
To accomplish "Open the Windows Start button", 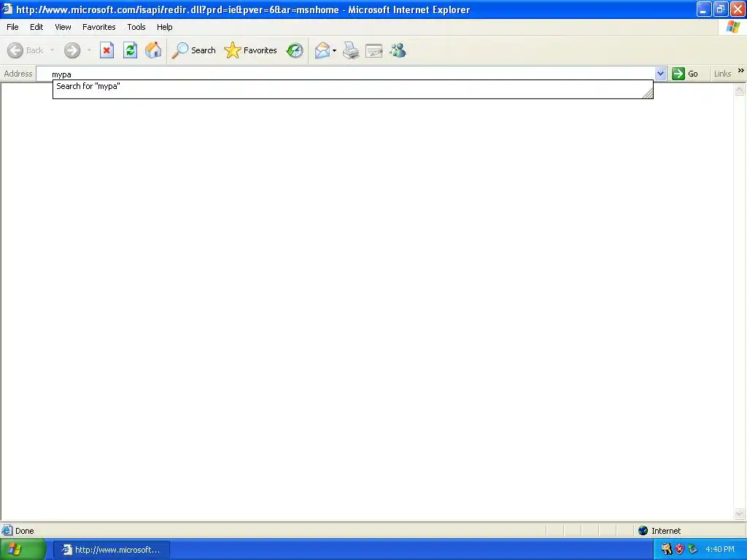I will (23, 550).
